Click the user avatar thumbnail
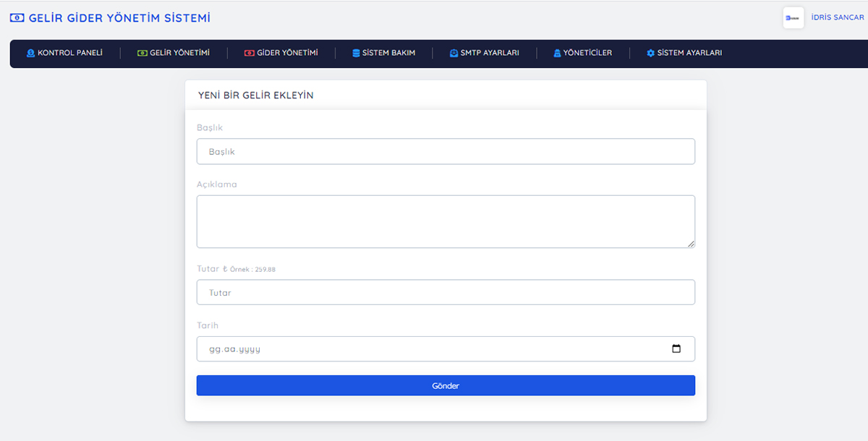Viewport: 868px width, 441px height. click(793, 17)
